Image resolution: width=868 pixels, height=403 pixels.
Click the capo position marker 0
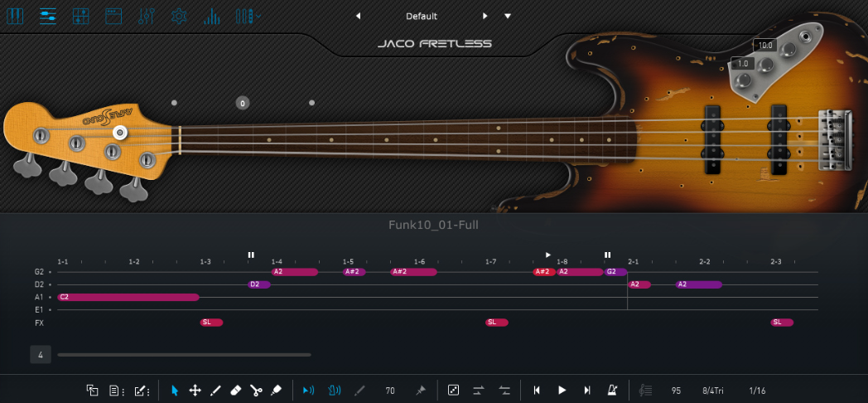tap(242, 103)
